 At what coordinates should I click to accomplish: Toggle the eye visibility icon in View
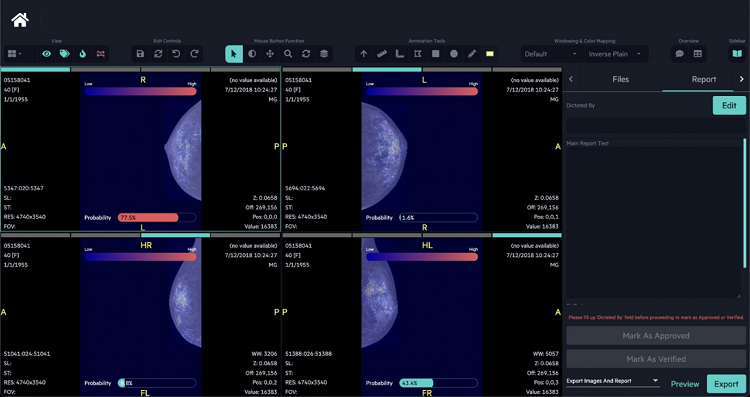click(x=46, y=54)
